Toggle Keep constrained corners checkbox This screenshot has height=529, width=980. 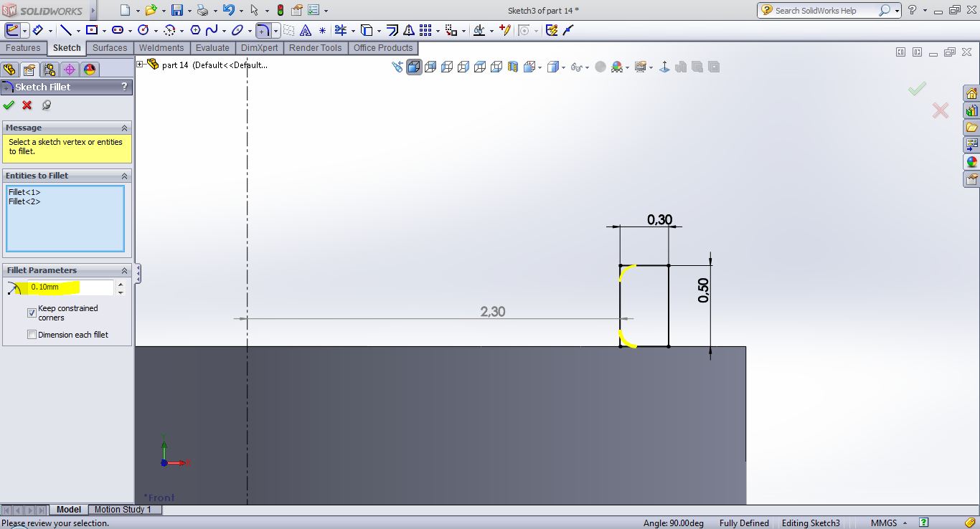(32, 313)
